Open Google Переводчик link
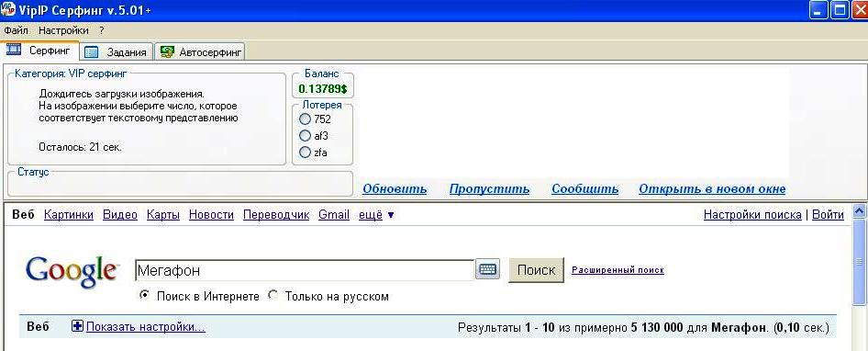The height and width of the screenshot is (351, 868). click(x=276, y=215)
